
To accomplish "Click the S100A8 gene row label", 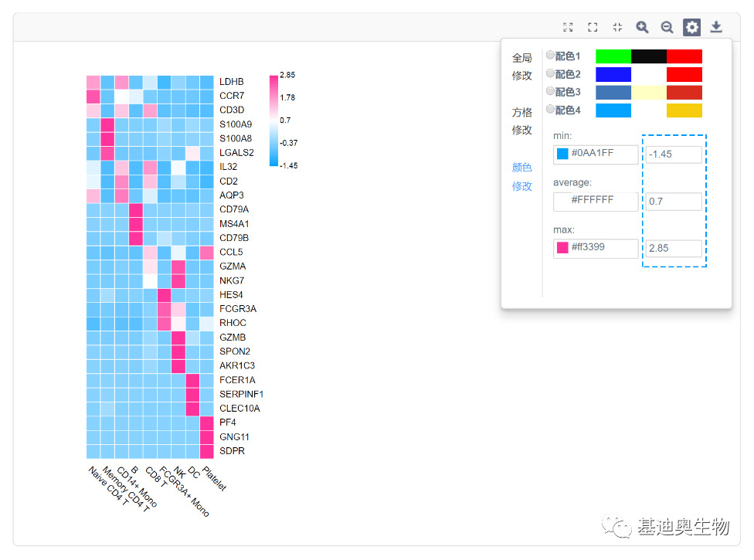I will (x=236, y=138).
